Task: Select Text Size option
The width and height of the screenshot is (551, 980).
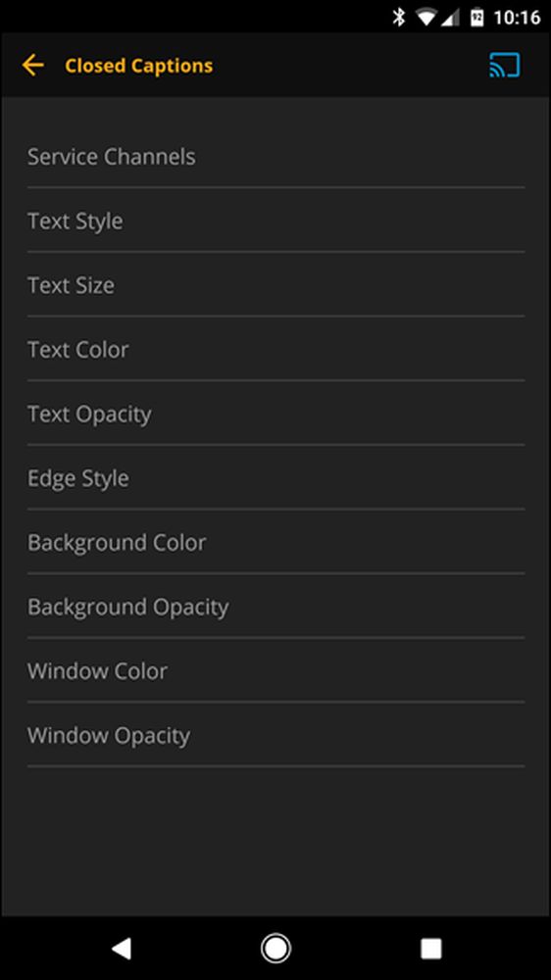Action: pos(275,284)
